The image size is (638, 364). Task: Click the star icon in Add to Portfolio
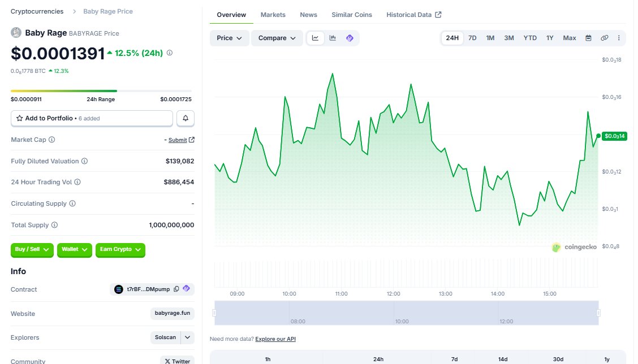coord(20,118)
